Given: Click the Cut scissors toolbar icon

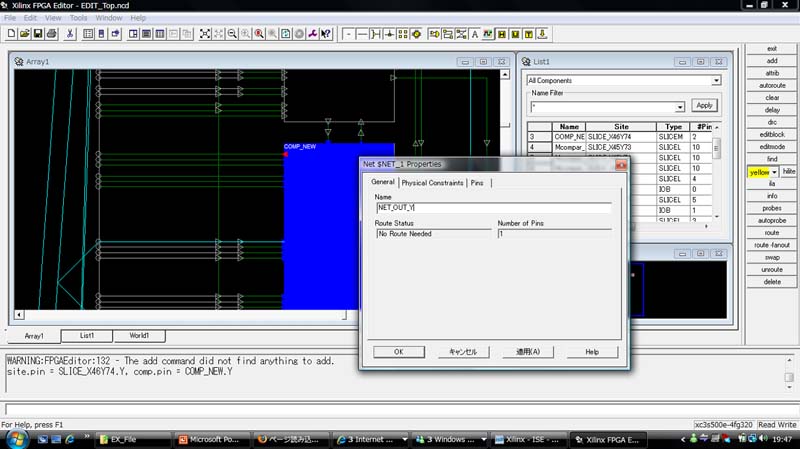Looking at the screenshot, I should 70,34.
